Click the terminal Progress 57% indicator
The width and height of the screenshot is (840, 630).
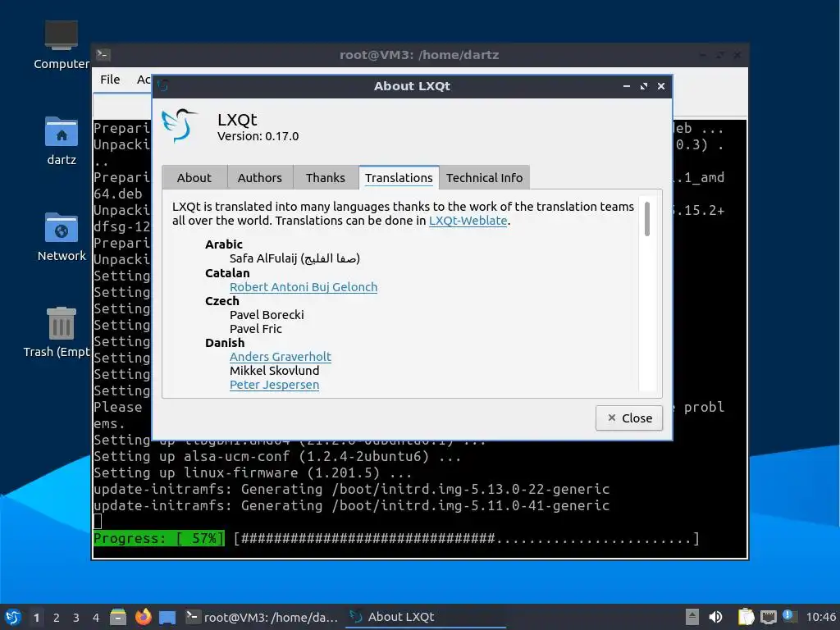pos(158,538)
